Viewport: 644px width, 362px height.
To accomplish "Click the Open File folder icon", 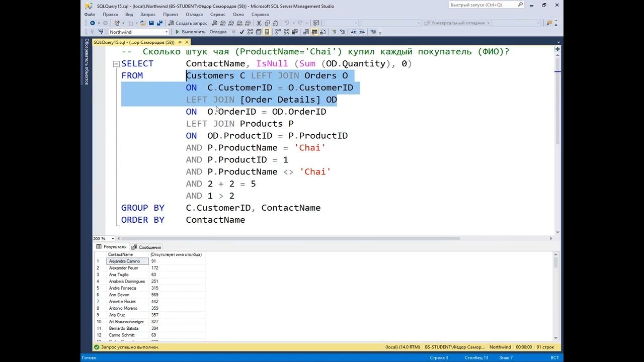I will pyautogui.click(x=143, y=23).
